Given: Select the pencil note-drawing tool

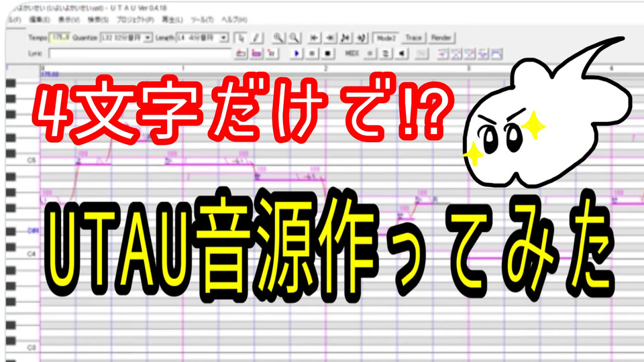Looking at the screenshot, I should tap(257, 38).
